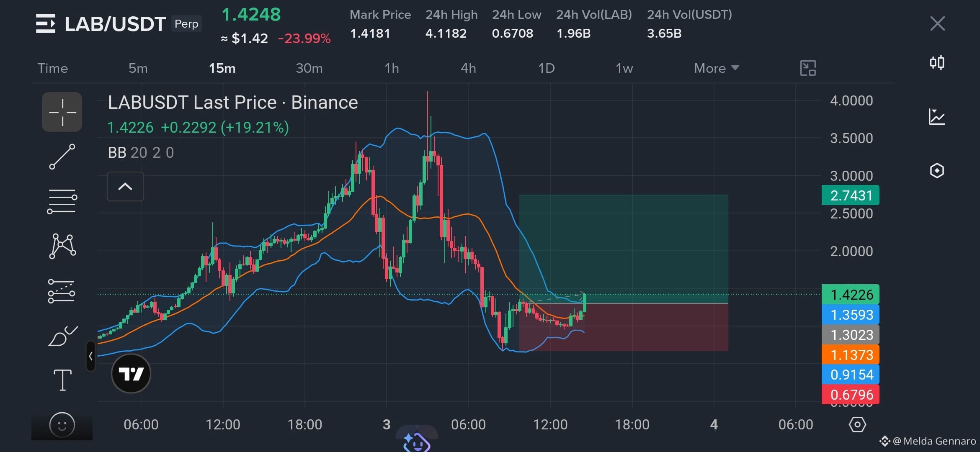980x452 pixels.
Task: Click the date 4 marker on time axis
Action: coord(714,425)
